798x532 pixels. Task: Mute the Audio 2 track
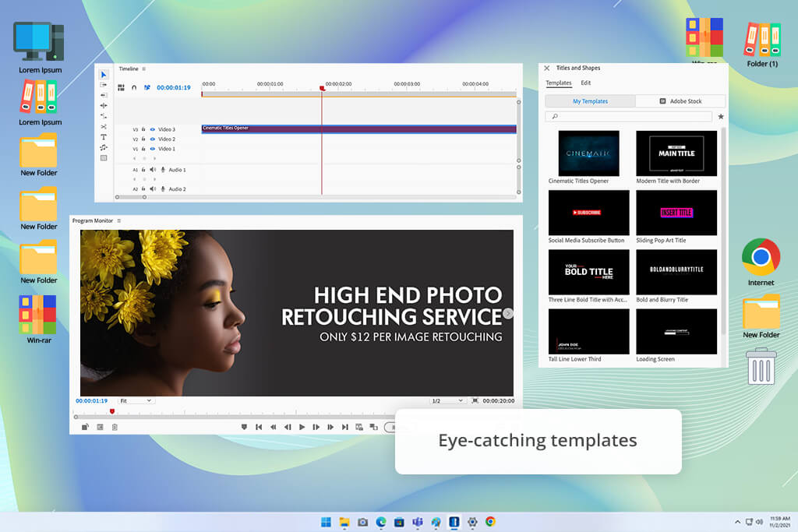coord(153,188)
